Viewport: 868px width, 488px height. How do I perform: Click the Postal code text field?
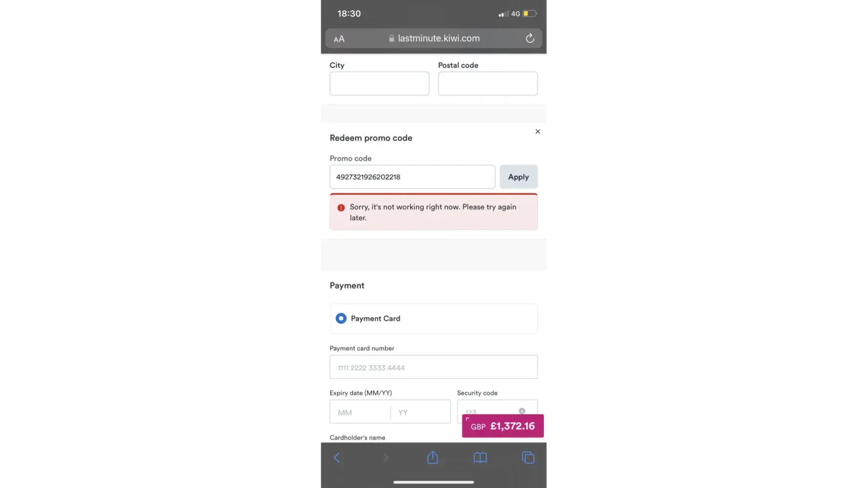[488, 83]
